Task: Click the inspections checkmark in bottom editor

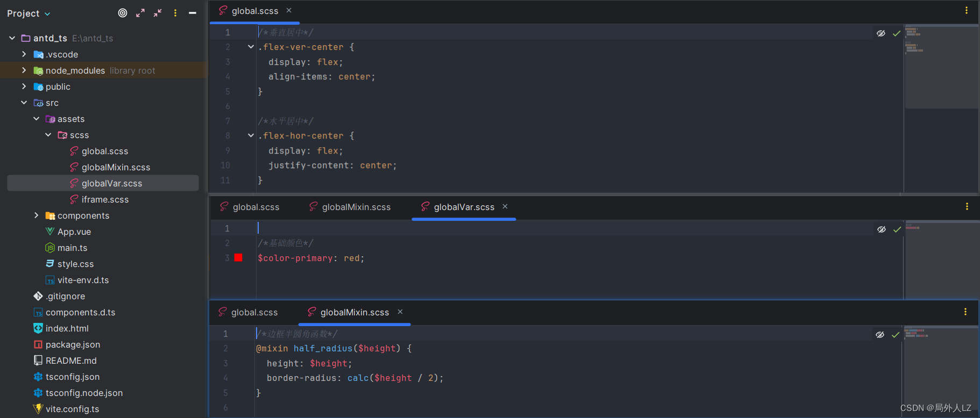Action: coord(896,335)
